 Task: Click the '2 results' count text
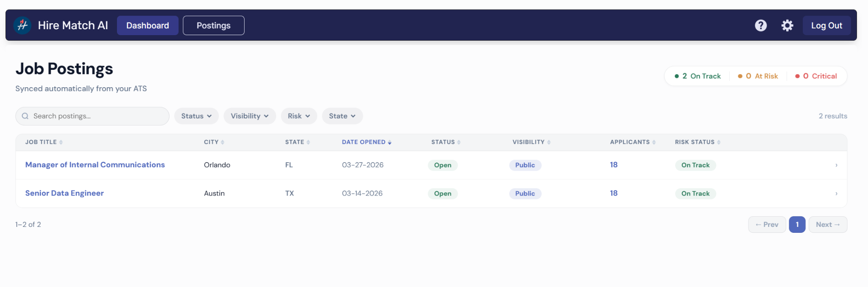click(x=833, y=116)
